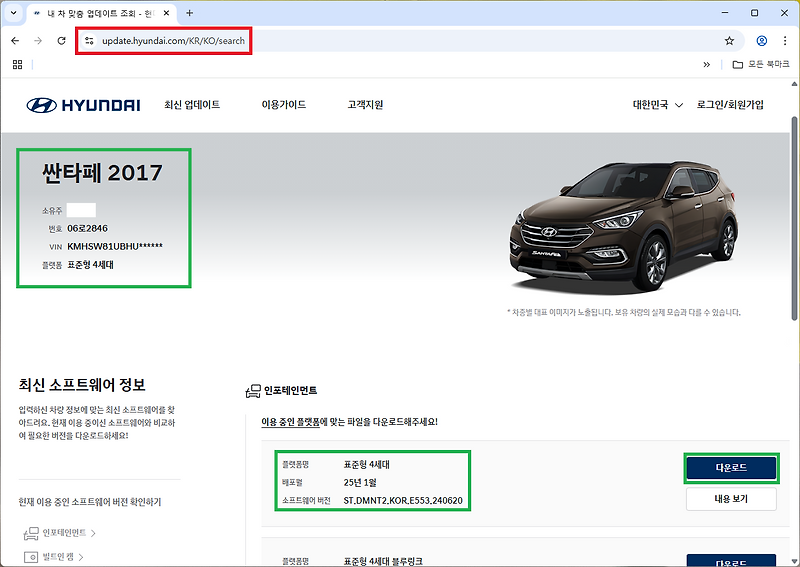Click the 싼타페 2017 heading
The image size is (800, 567).
pyautogui.click(x=102, y=173)
